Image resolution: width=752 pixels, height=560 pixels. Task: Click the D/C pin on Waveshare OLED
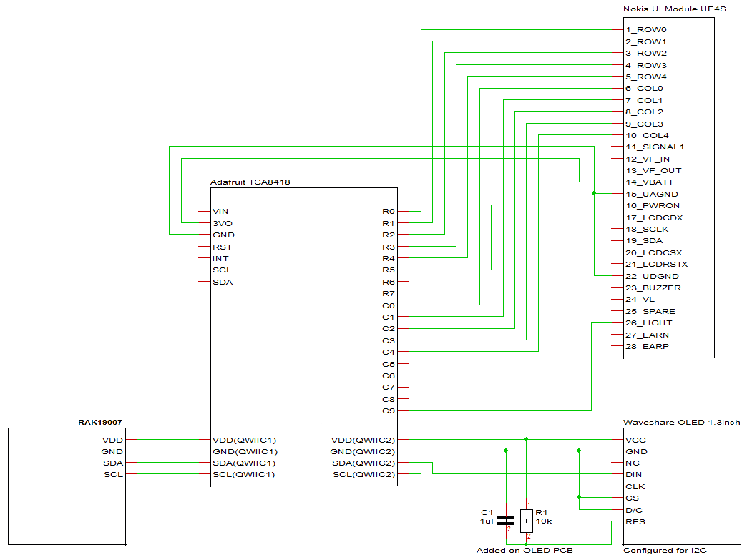point(633,510)
